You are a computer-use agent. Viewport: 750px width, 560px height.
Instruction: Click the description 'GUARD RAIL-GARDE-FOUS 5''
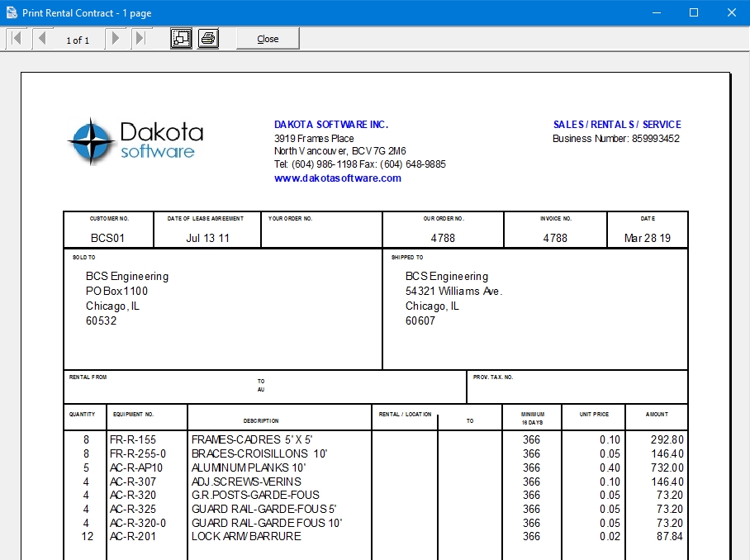point(264,510)
